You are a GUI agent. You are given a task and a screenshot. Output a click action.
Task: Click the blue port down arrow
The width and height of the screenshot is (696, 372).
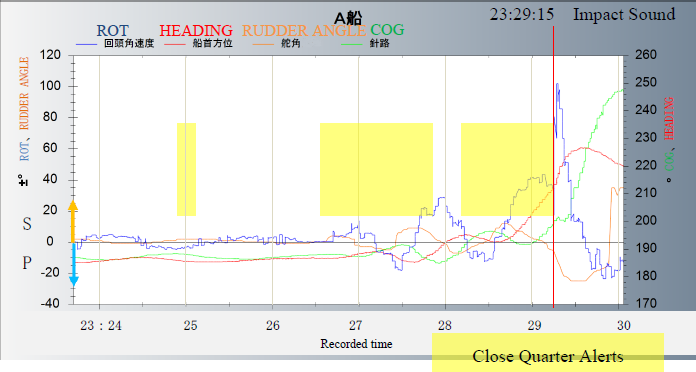tap(74, 265)
